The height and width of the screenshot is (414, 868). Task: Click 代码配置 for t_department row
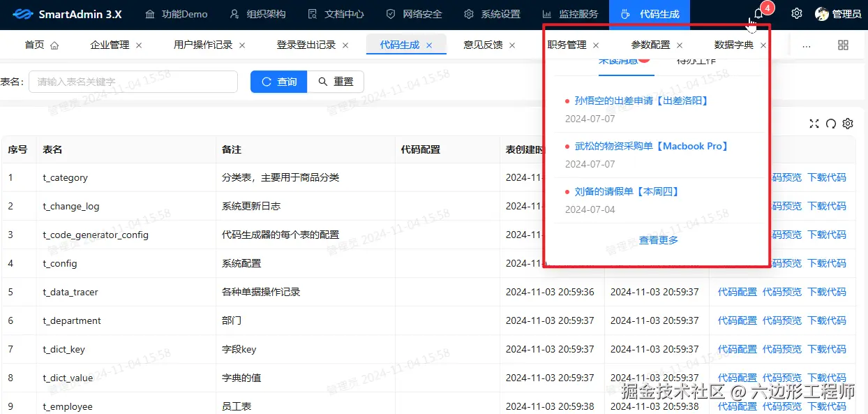[738, 320]
